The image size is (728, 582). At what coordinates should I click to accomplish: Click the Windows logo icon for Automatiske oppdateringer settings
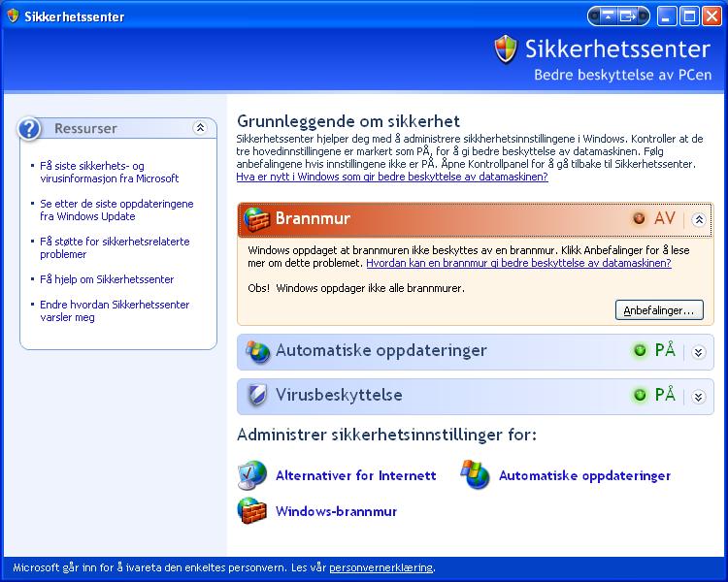click(x=475, y=474)
